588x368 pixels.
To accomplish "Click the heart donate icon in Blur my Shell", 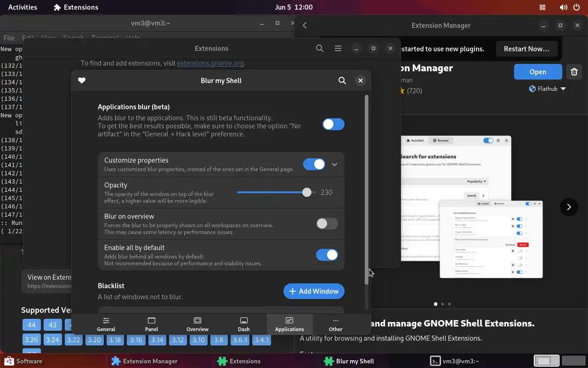I will pyautogui.click(x=82, y=80).
